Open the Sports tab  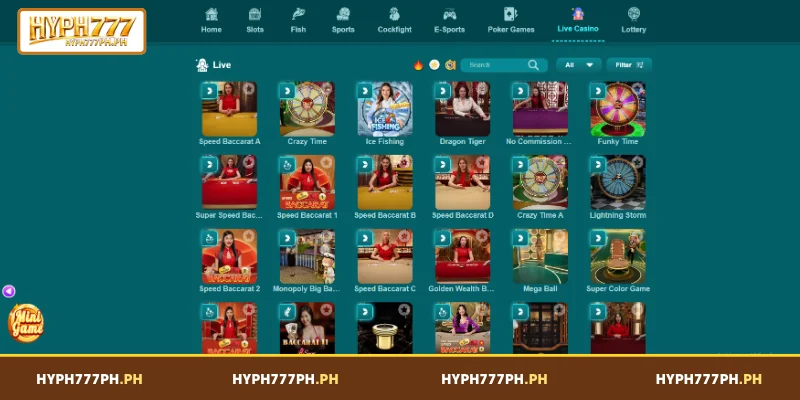point(343,20)
